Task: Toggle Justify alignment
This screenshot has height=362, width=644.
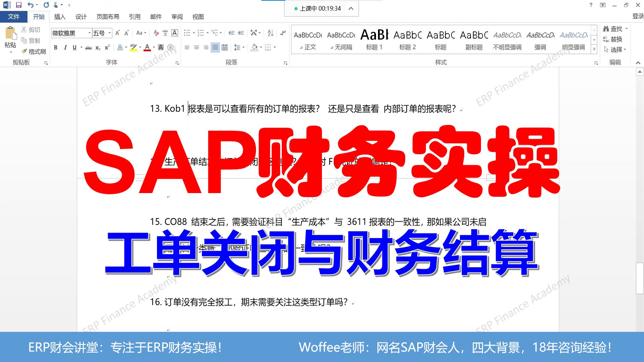Action: [x=215, y=48]
